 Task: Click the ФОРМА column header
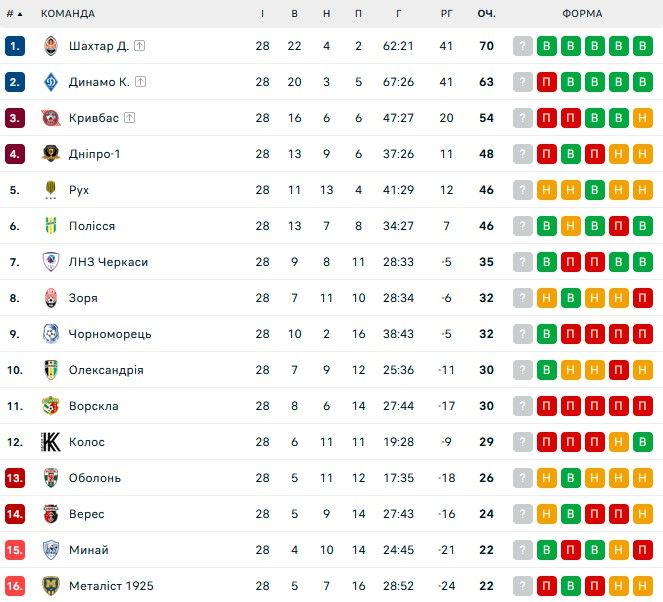pos(582,14)
